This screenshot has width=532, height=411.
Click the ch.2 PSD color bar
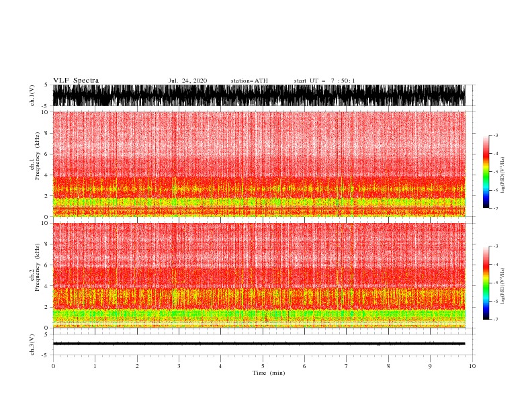point(486,283)
